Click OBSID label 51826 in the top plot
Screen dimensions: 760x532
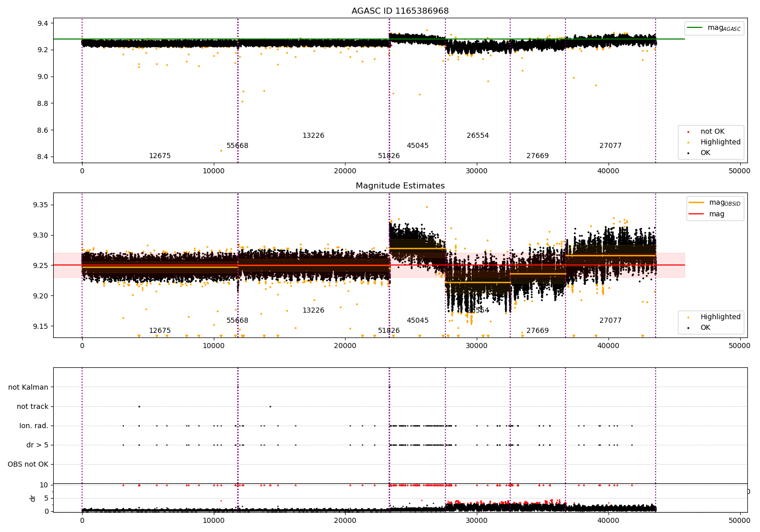point(389,156)
